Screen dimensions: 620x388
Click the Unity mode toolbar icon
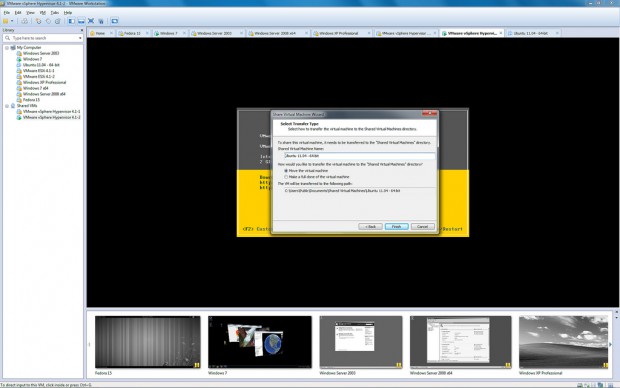click(101, 21)
